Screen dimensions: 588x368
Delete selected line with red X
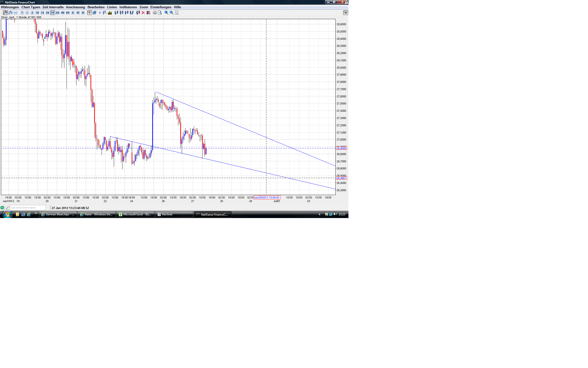tap(143, 13)
